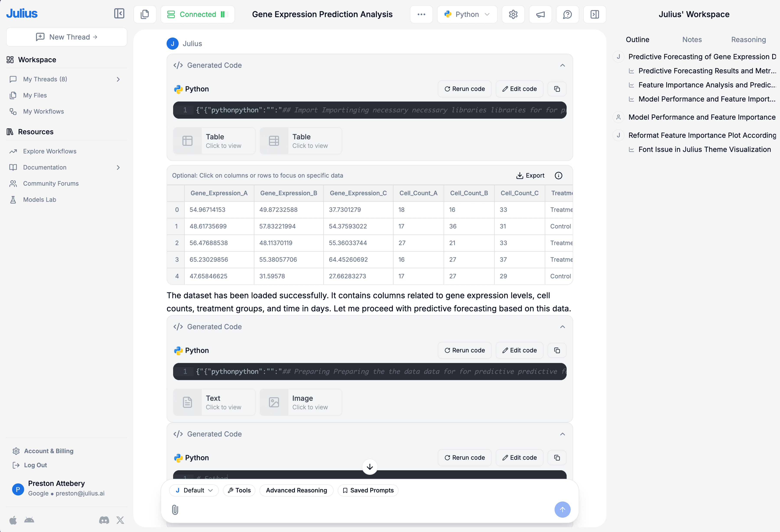Open Models Lab from the sidebar
Image resolution: width=780 pixels, height=532 pixels.
(39, 199)
